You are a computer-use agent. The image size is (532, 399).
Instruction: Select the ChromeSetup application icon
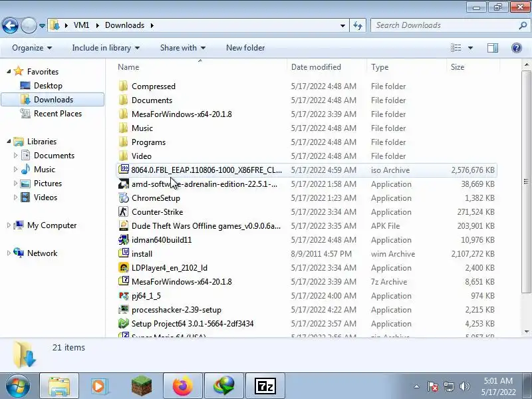click(x=124, y=198)
